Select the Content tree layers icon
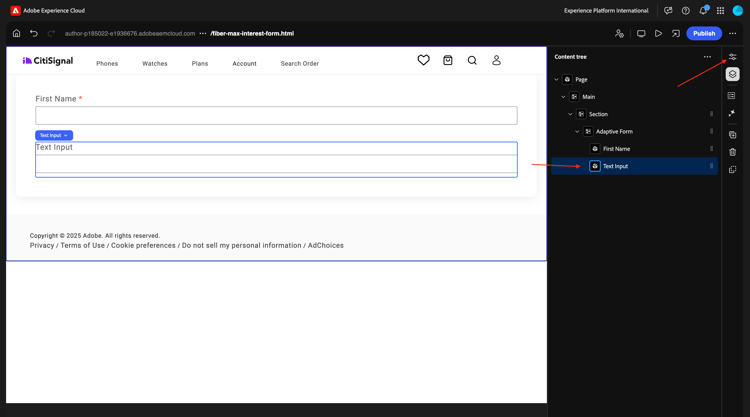750x417 pixels. pos(732,74)
